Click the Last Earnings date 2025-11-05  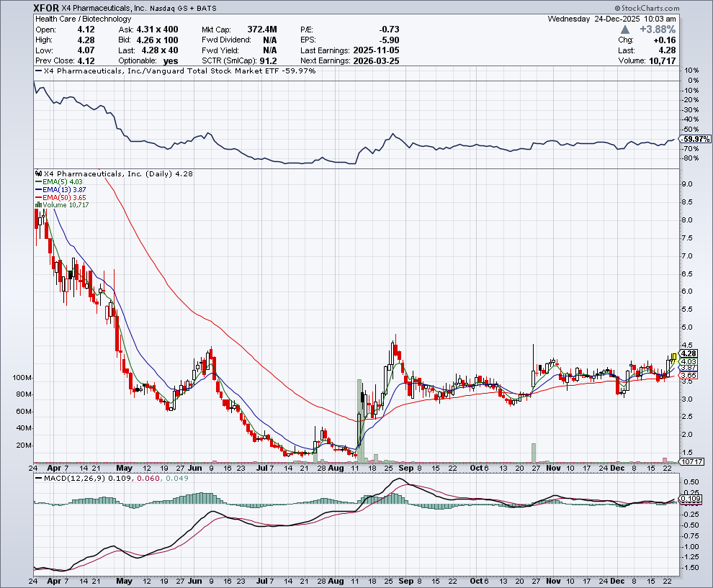point(376,50)
